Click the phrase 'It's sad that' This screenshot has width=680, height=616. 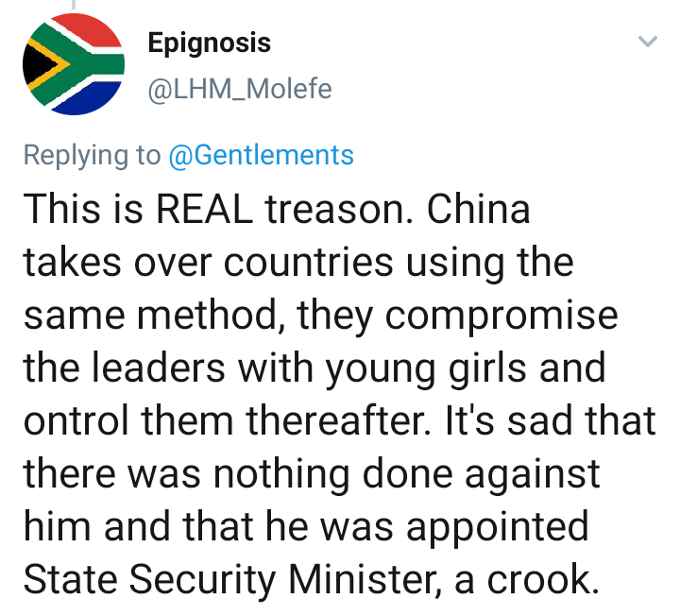pos(551,420)
